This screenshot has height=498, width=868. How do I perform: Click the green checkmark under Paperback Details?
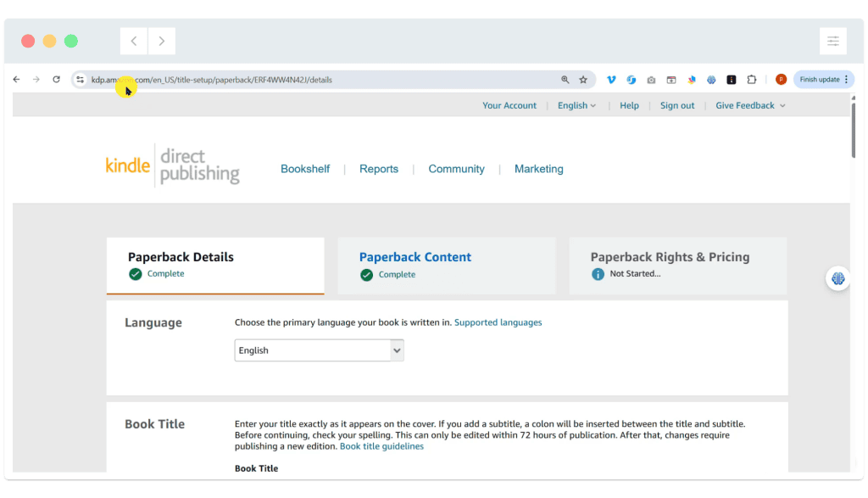135,274
